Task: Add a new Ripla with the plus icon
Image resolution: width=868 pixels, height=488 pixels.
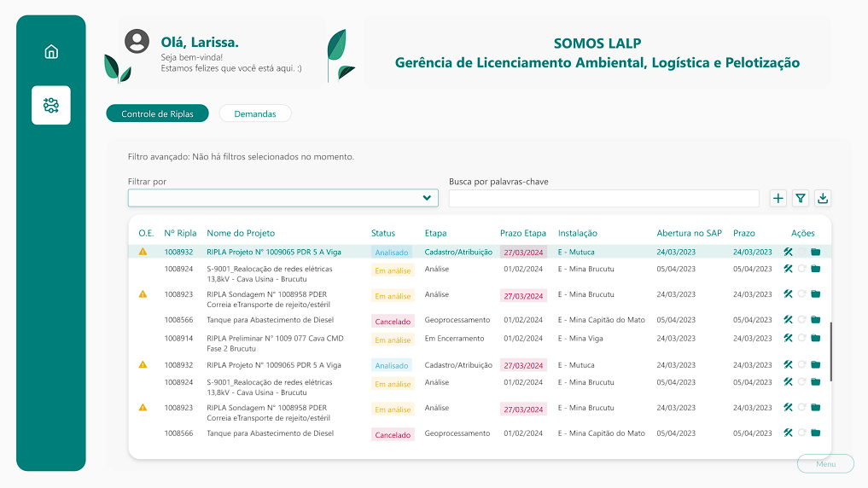Action: click(778, 198)
